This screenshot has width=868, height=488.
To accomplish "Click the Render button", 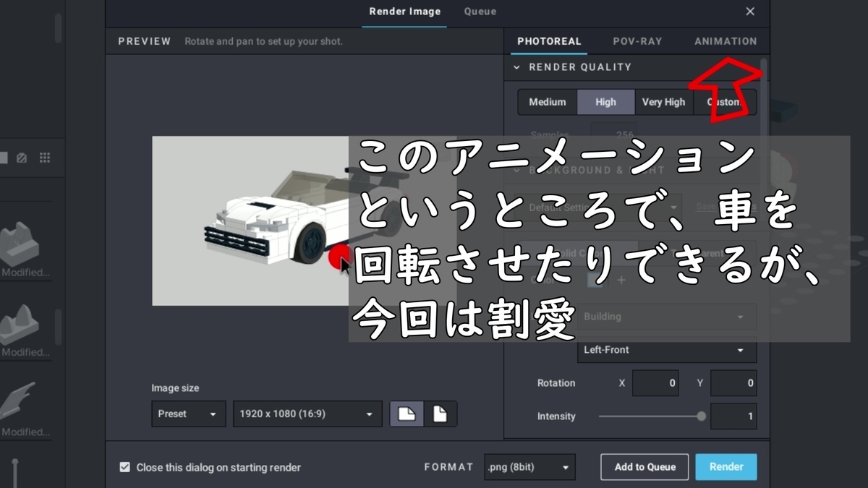I will (726, 467).
